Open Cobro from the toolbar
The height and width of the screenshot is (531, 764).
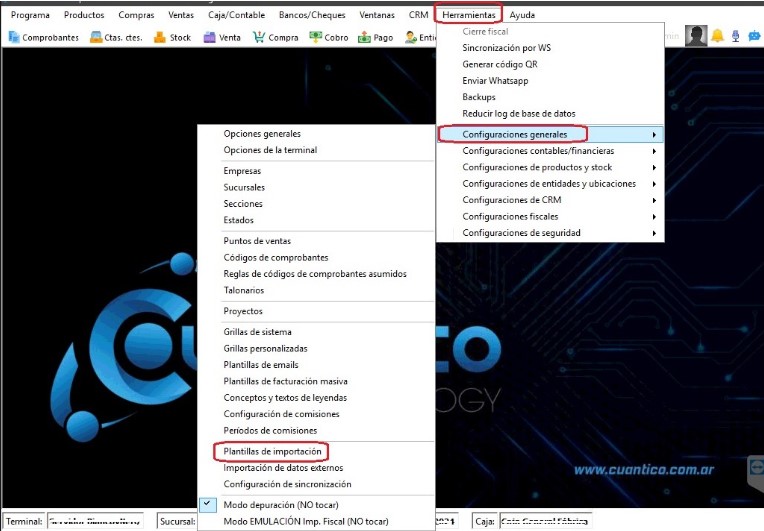coord(330,37)
